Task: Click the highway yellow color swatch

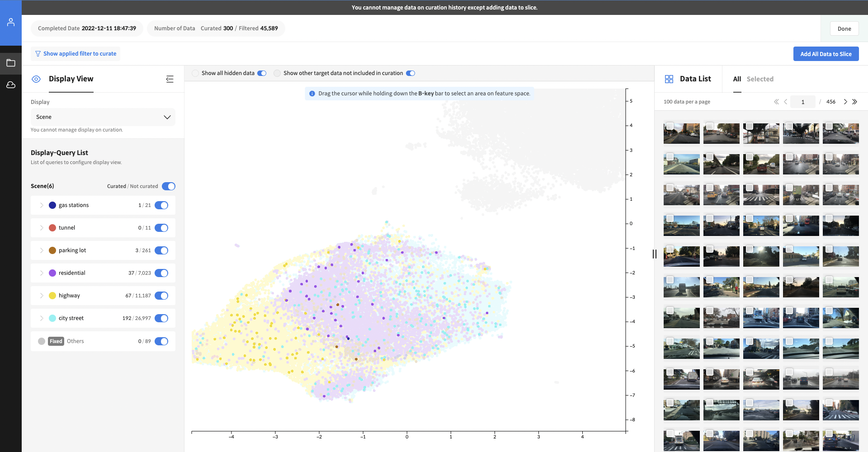Action: [x=52, y=296]
